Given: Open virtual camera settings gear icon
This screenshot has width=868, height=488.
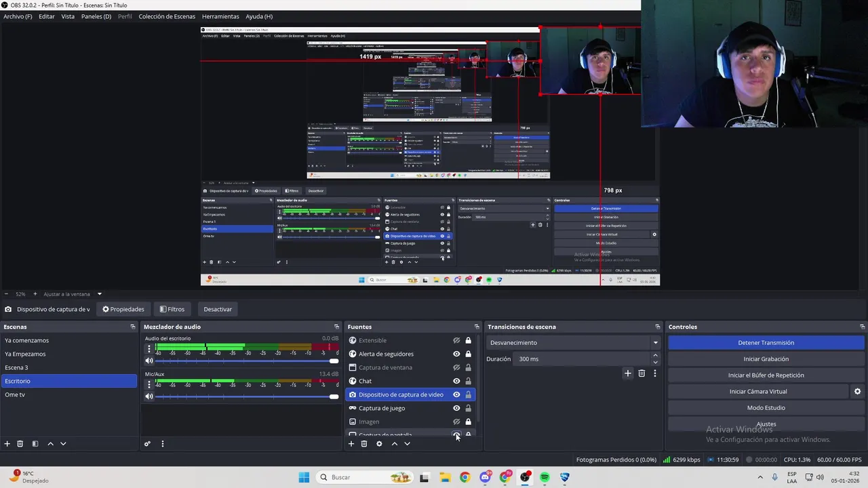Looking at the screenshot, I should coord(857,391).
